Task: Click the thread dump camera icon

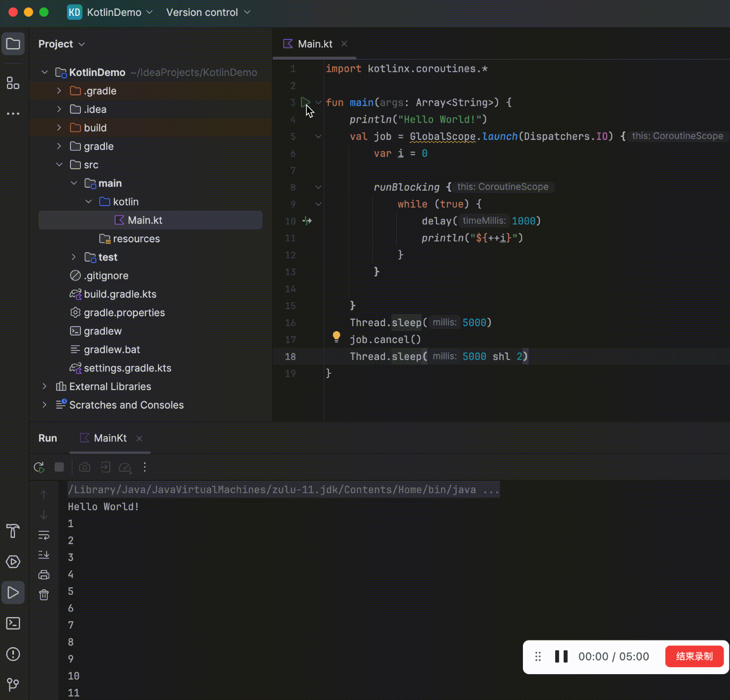Action: 85,467
